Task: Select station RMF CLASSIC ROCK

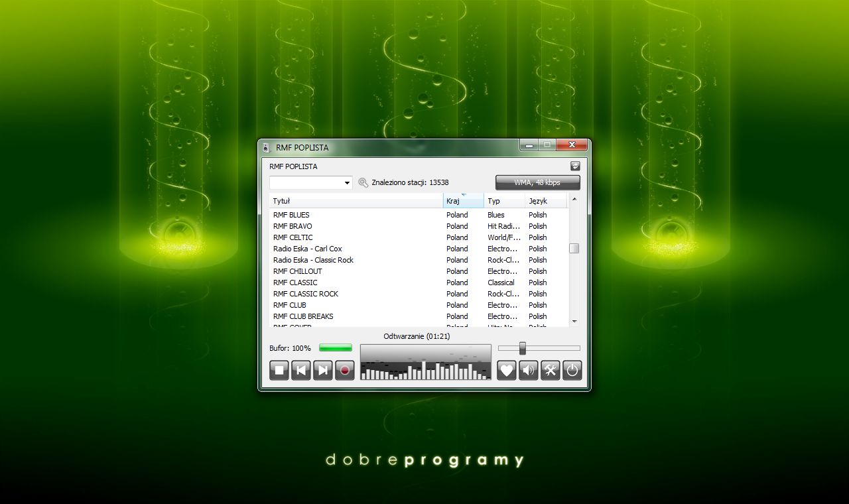Action: pos(306,294)
